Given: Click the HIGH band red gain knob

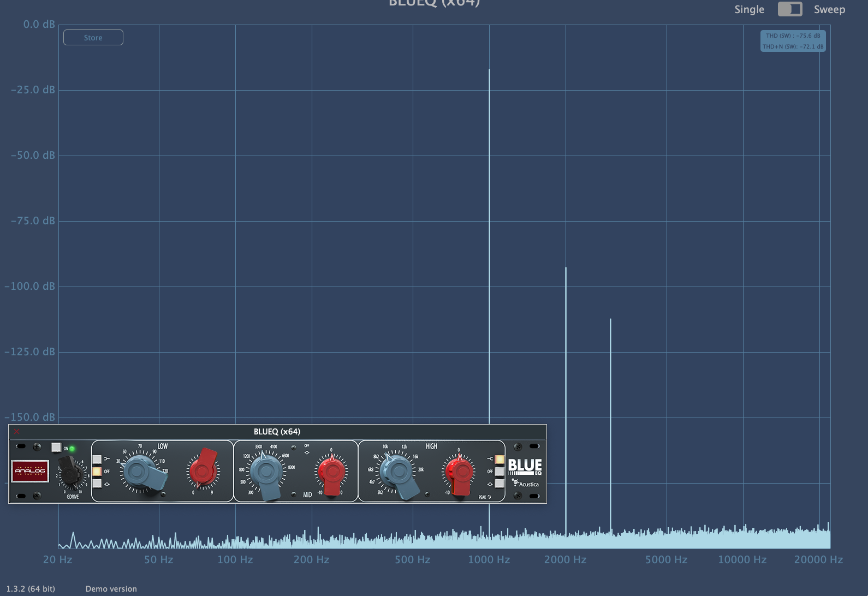Looking at the screenshot, I should pos(460,473).
